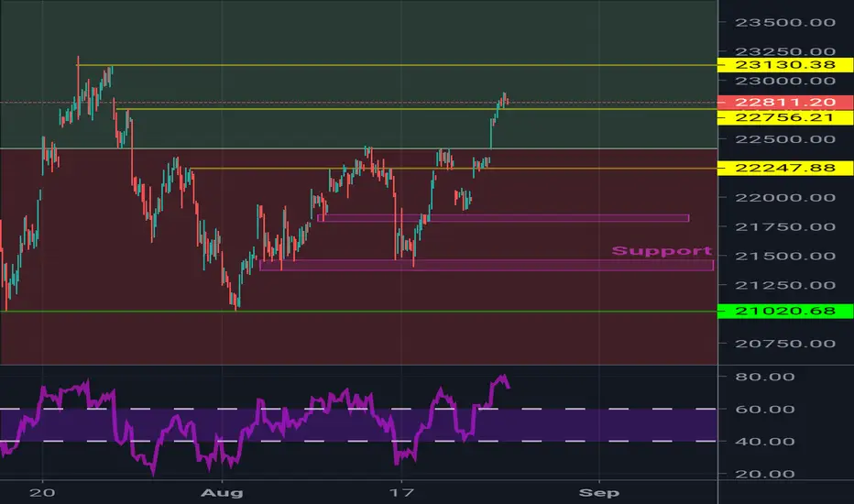Click the 21250.00 price axis tick
This screenshot has height=504, width=854.
click(x=785, y=285)
